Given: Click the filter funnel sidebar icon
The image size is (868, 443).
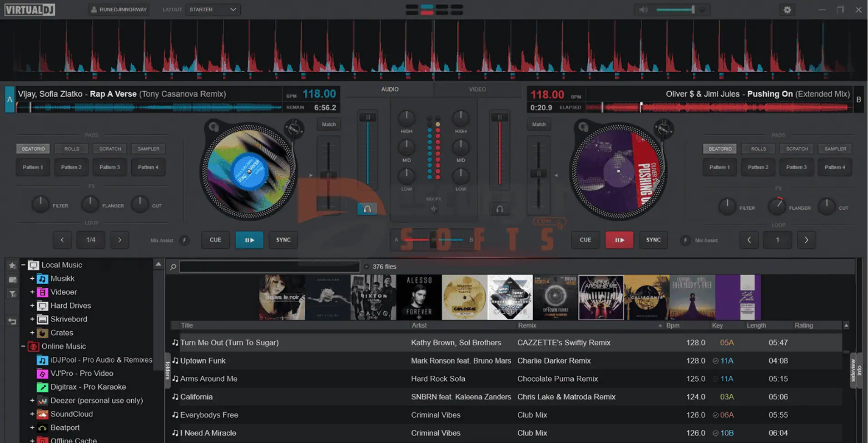Looking at the screenshot, I should [x=12, y=294].
